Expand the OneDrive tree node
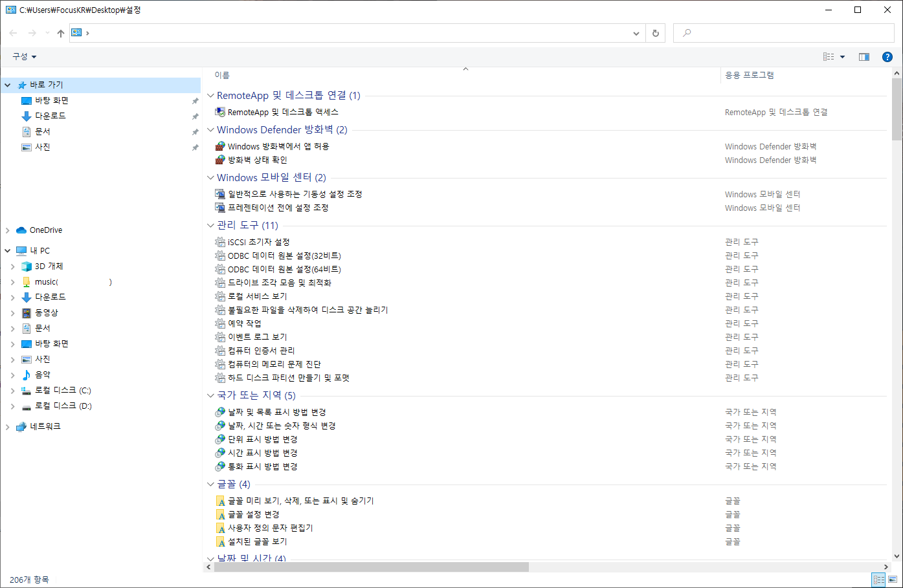The image size is (903, 588). tap(8, 230)
